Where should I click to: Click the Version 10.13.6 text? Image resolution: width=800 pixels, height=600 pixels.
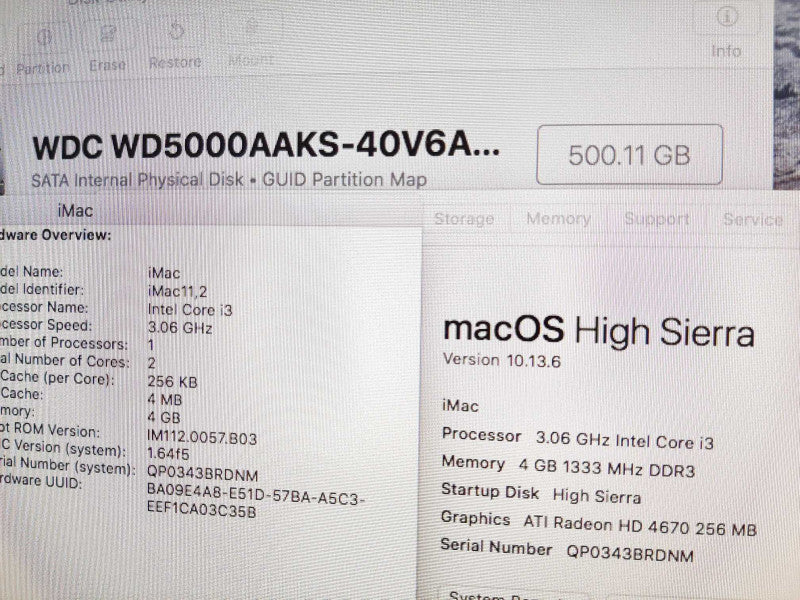(502, 360)
